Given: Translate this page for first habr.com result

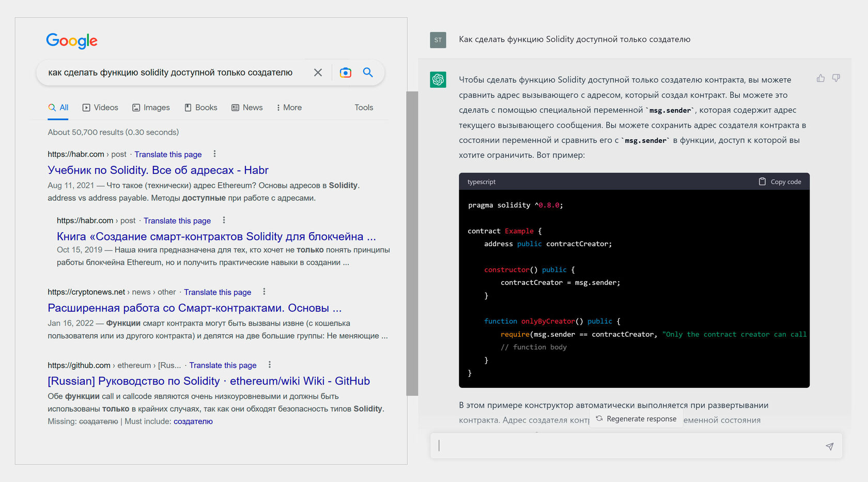Looking at the screenshot, I should pyautogui.click(x=168, y=154).
